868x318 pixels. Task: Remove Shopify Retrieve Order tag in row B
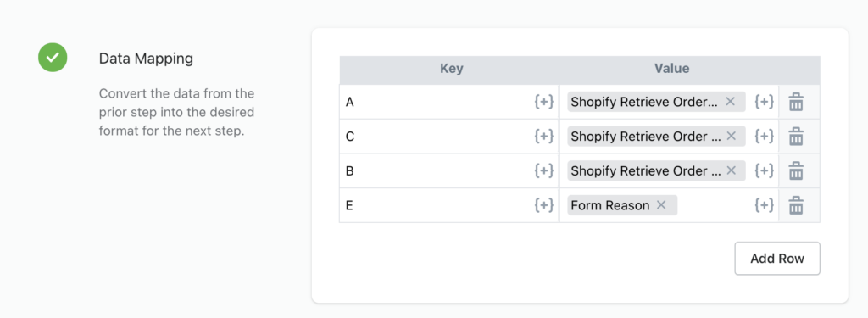[731, 170]
